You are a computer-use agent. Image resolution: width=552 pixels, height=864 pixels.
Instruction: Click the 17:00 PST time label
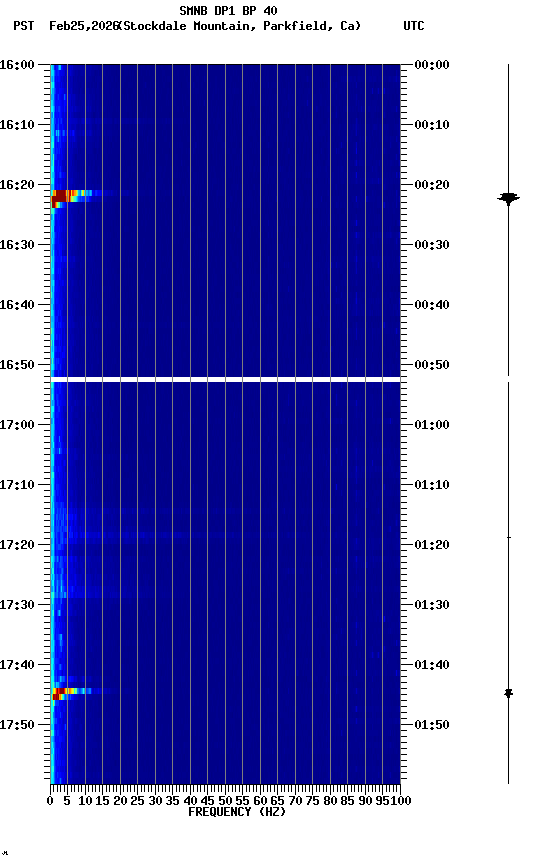click(17, 425)
